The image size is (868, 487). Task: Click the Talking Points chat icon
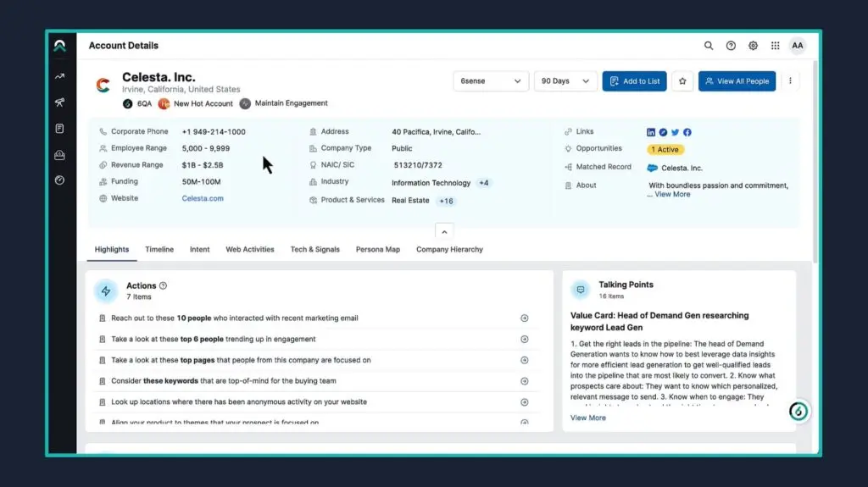pos(580,290)
